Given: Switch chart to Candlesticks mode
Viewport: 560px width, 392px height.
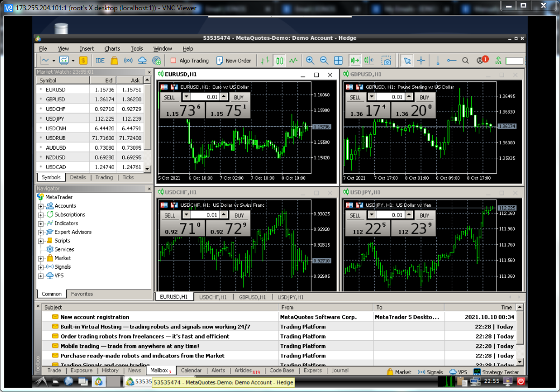Looking at the screenshot, I should click(x=279, y=61).
